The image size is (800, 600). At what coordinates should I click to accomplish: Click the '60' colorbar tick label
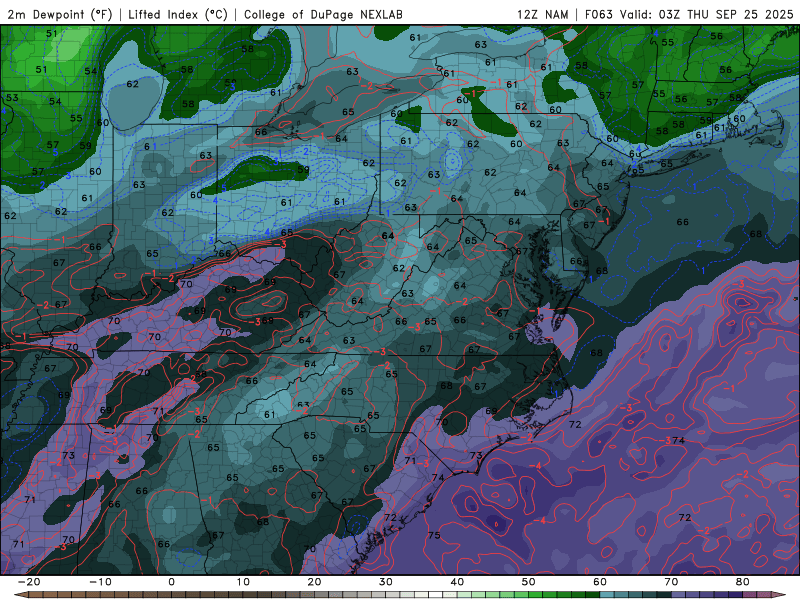point(600,582)
